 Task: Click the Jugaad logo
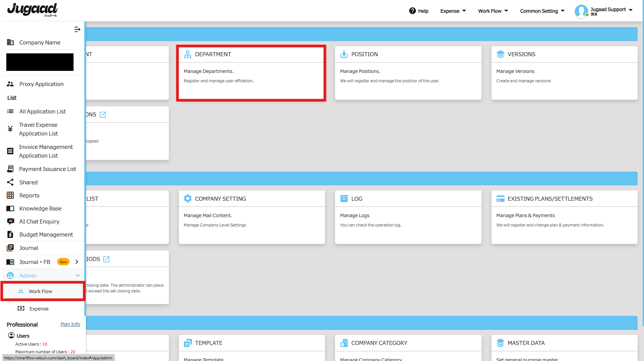point(32,10)
